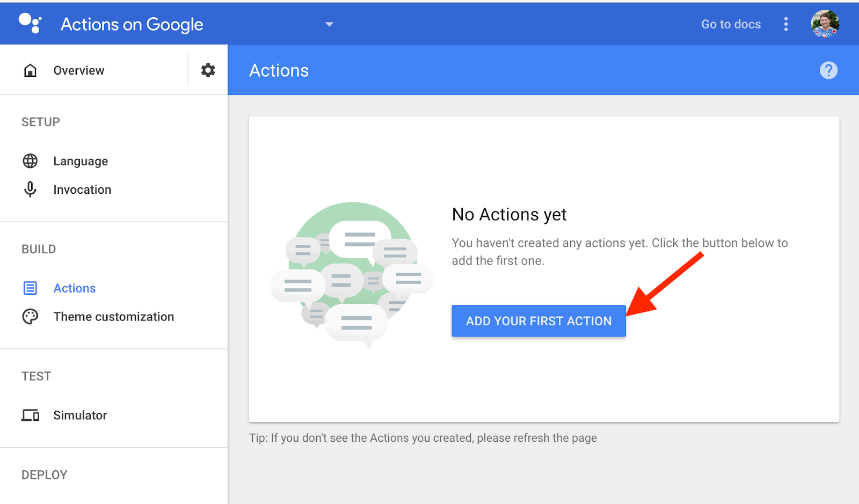Click the Actions on Google title
Screen dimensions: 859x504
coord(132,24)
